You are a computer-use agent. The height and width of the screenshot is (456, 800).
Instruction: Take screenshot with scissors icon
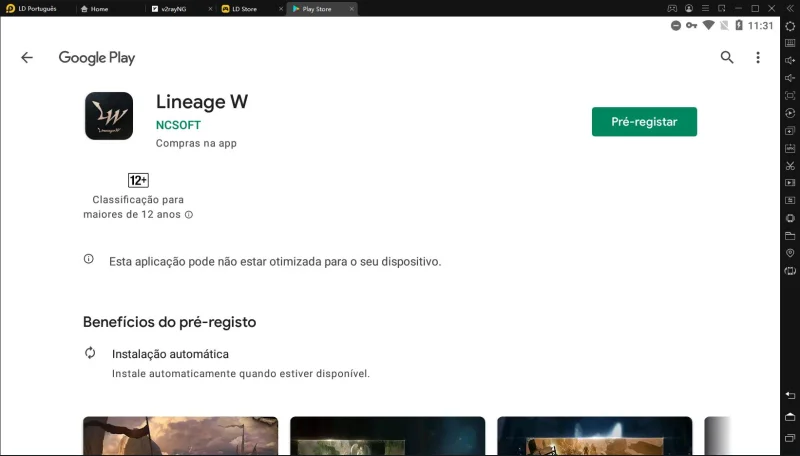tap(790, 165)
